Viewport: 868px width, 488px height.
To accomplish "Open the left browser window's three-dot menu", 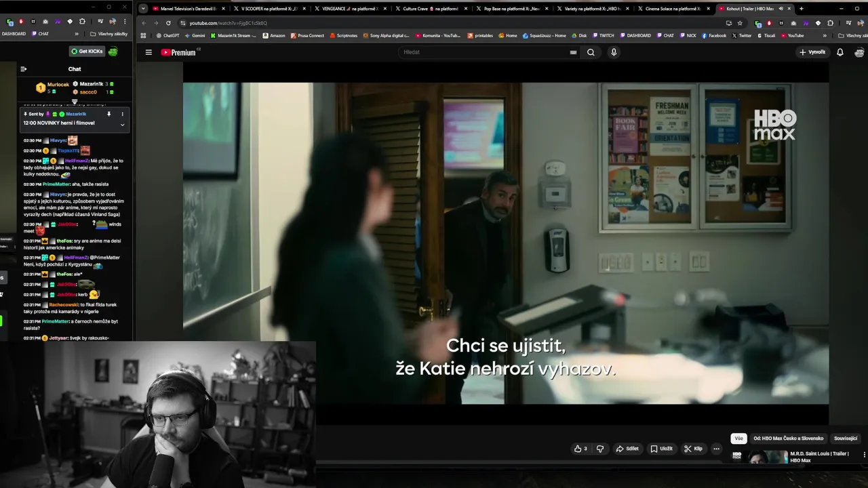I will tap(125, 22).
